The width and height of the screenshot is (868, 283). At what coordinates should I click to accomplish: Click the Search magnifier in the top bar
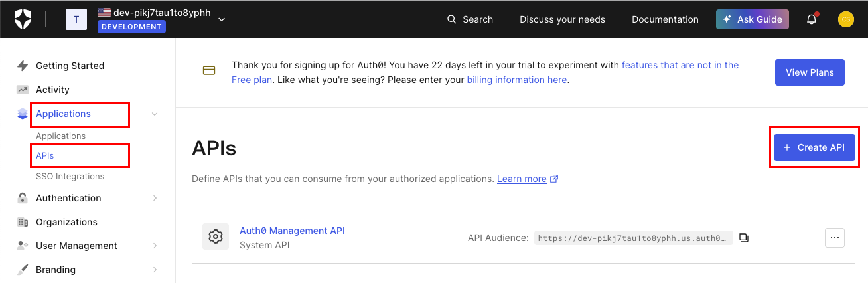point(452,19)
